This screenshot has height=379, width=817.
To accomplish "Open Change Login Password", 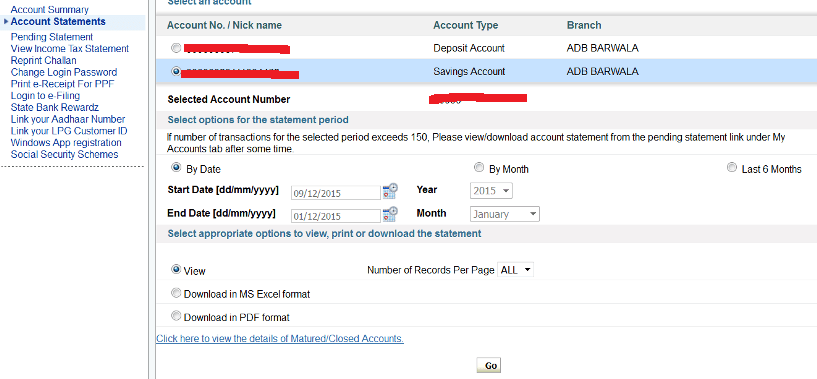I will pos(64,72).
